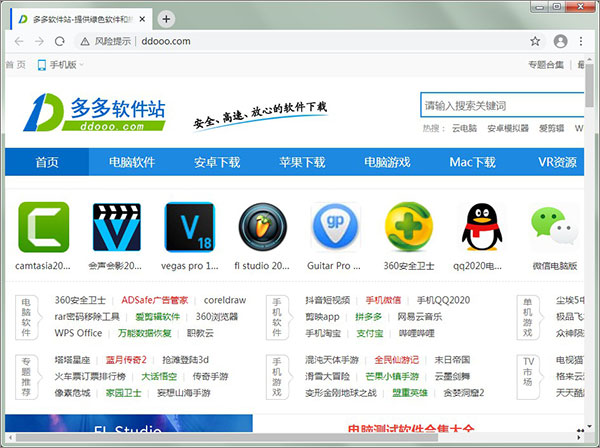Select the 首页 navigation tab
The width and height of the screenshot is (600, 448).
(47, 162)
